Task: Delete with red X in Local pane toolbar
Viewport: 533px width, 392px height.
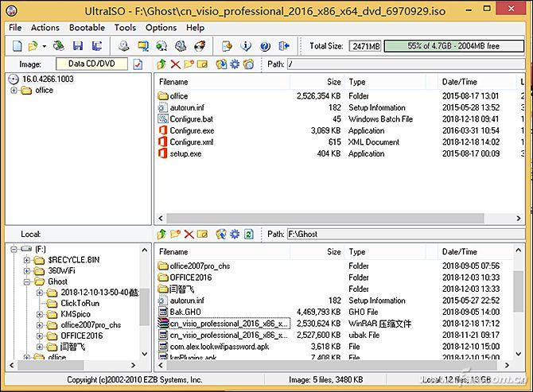Action: [x=189, y=234]
